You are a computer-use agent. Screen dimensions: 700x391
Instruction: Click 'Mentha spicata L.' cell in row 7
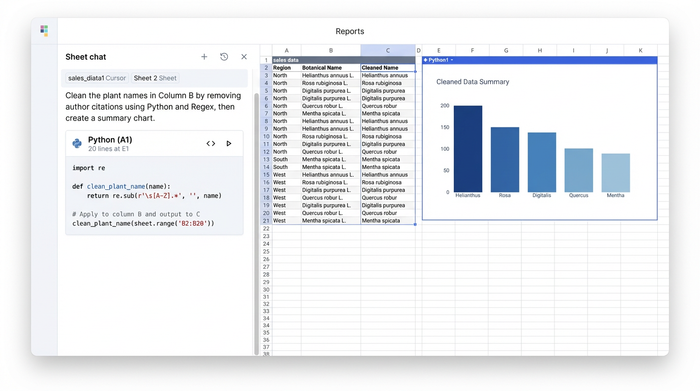click(331, 113)
